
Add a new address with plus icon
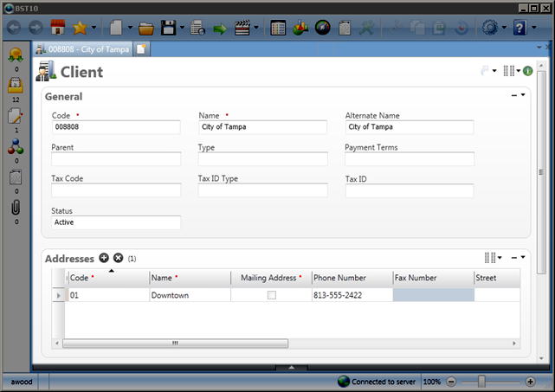point(104,258)
